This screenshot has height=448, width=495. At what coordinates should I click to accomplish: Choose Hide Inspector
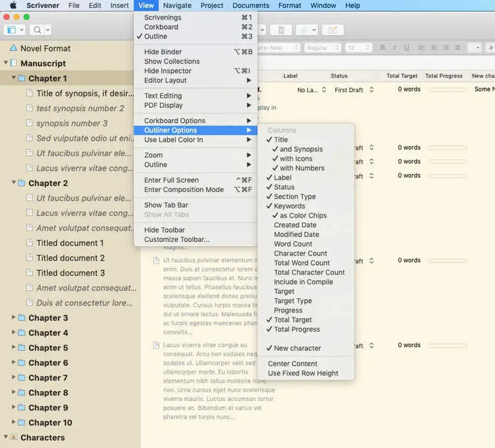pos(196,71)
